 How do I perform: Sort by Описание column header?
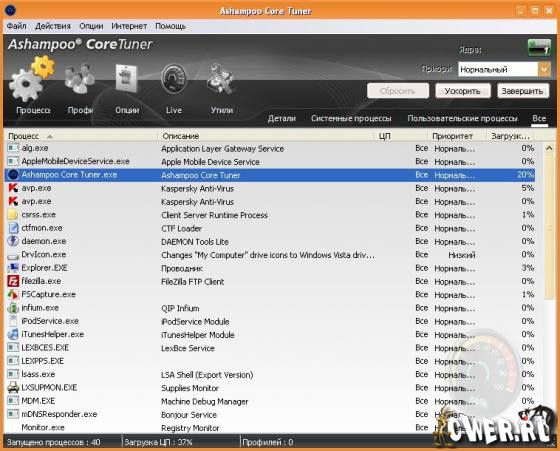click(x=266, y=136)
